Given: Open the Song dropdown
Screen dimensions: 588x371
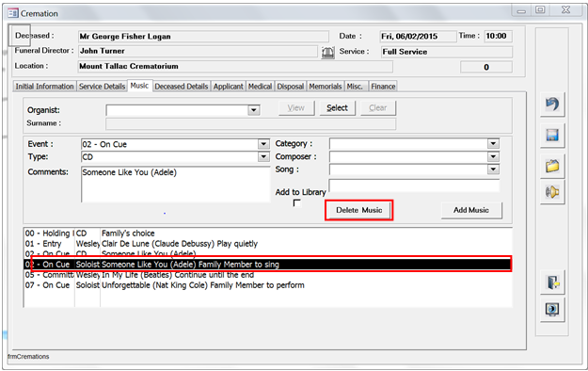Looking at the screenshot, I should point(493,169).
